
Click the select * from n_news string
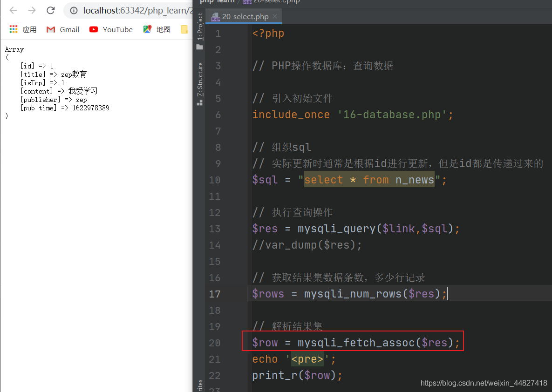tap(369, 180)
